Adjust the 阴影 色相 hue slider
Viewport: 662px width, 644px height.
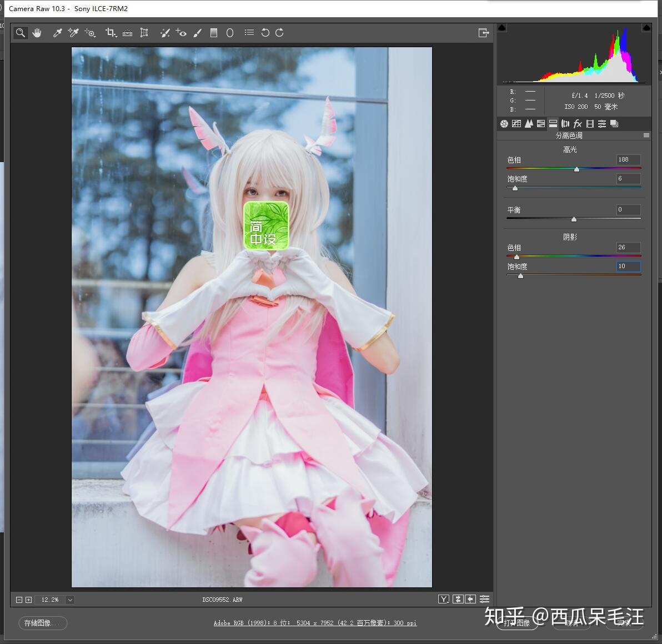click(x=516, y=256)
